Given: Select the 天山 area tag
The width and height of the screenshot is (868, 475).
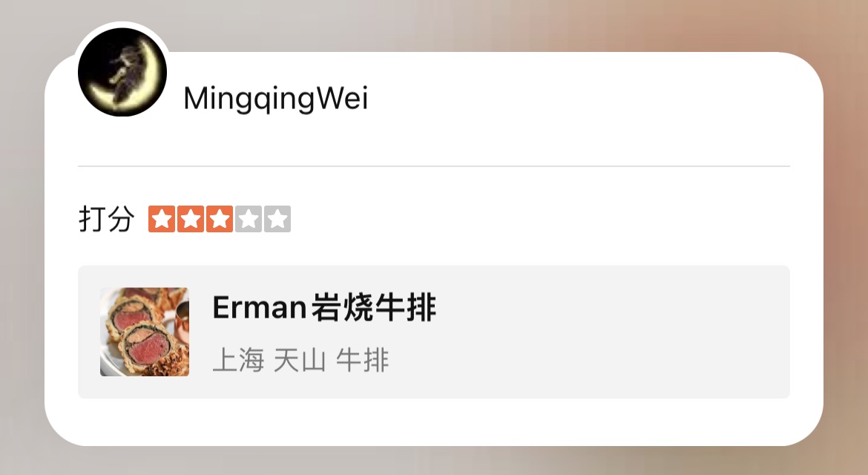Looking at the screenshot, I should (x=300, y=360).
